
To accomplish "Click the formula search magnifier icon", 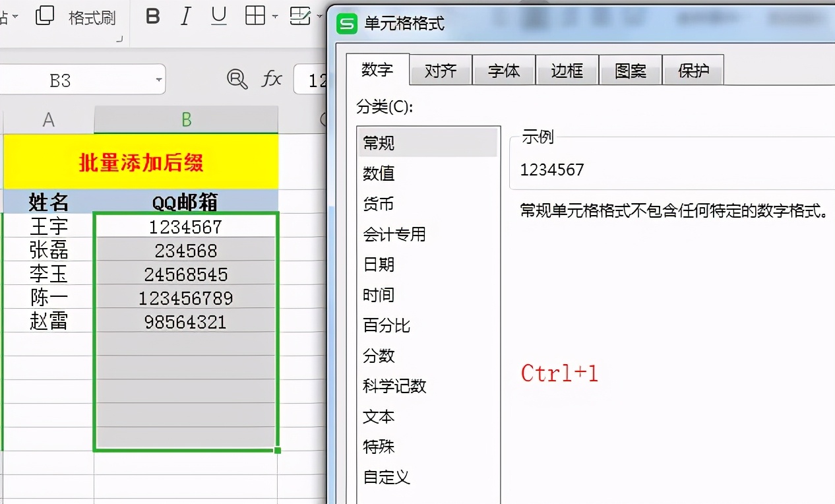I will (x=237, y=79).
